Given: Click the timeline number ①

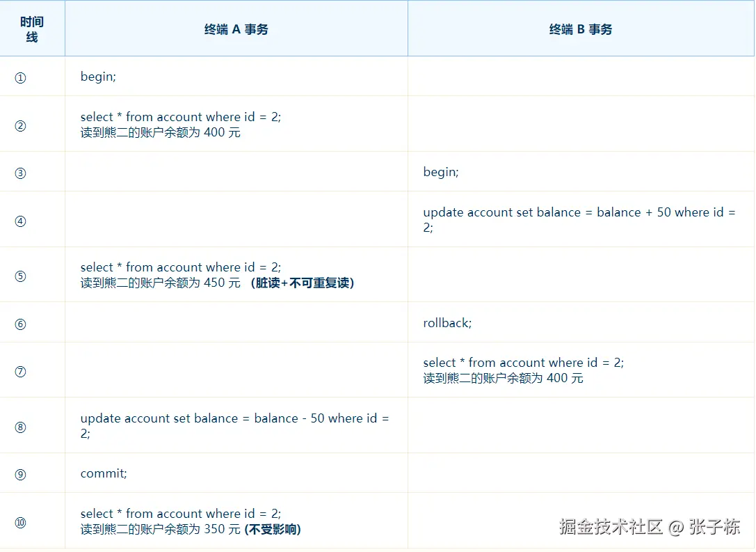Looking at the screenshot, I should pos(20,78).
